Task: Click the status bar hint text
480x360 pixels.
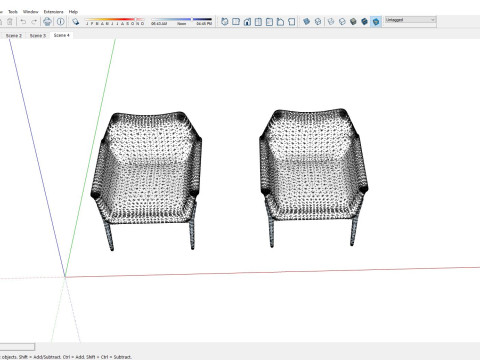Action: 66,357
